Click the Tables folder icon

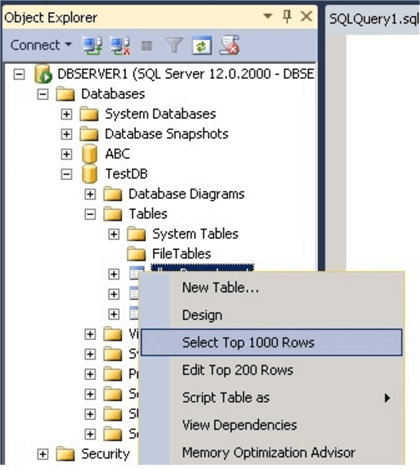tap(113, 214)
